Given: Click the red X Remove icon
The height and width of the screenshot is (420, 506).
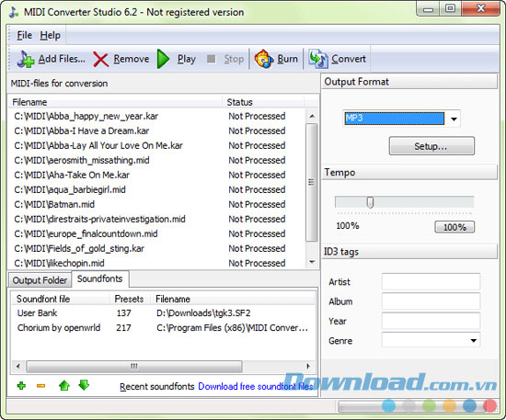Looking at the screenshot, I should pyautogui.click(x=100, y=60).
